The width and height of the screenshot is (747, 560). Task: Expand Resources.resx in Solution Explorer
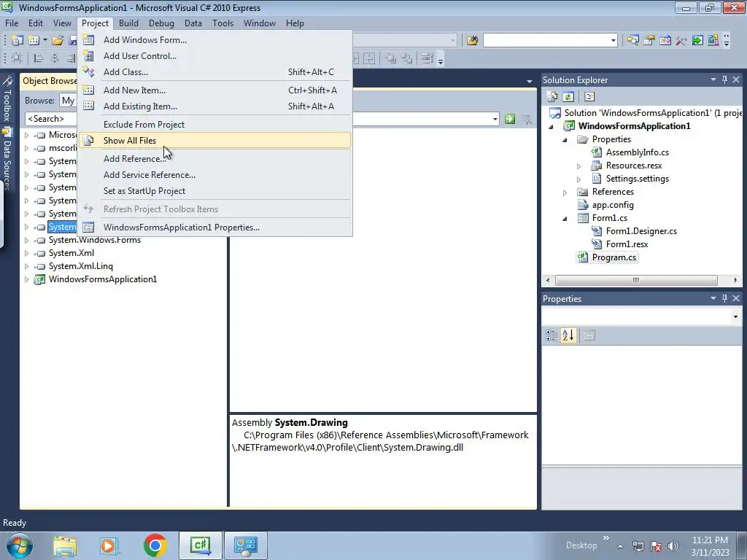[x=578, y=166]
